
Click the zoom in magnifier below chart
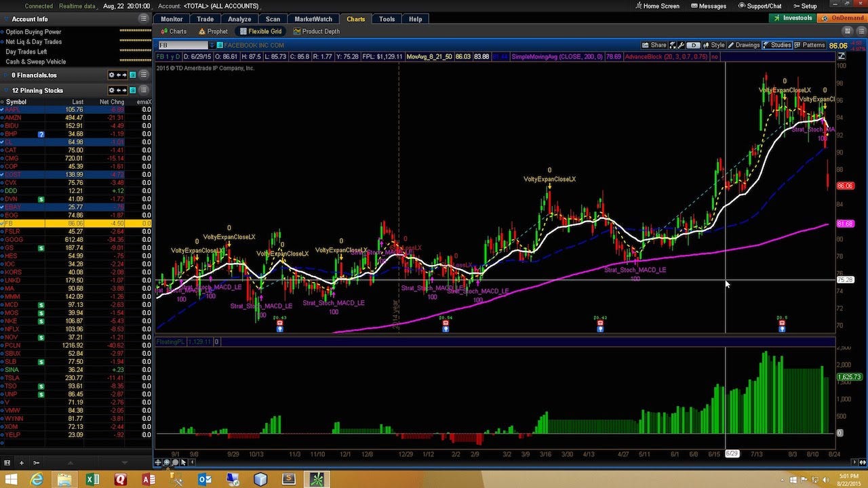[x=167, y=462]
